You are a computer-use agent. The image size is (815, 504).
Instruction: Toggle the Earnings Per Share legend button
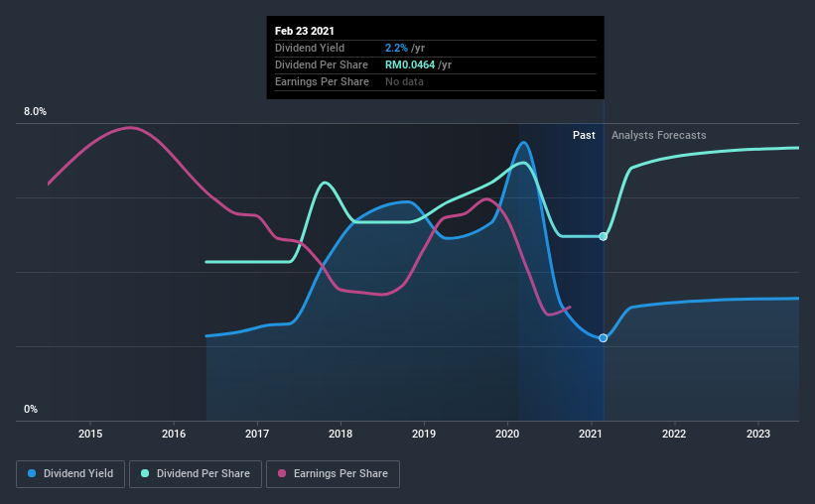(333, 474)
